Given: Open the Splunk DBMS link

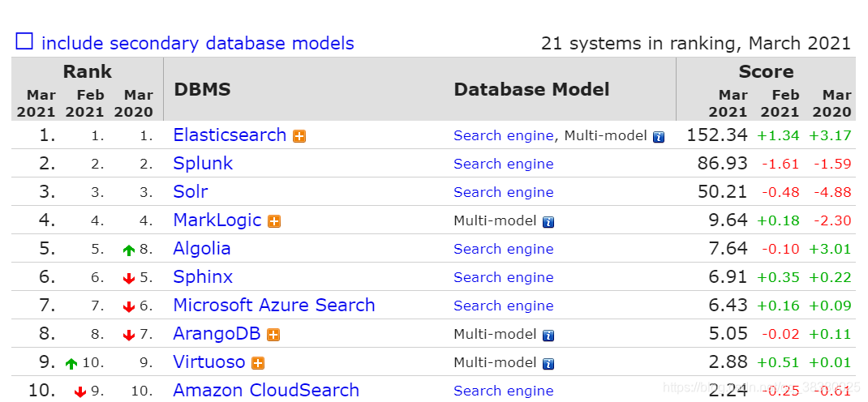Looking at the screenshot, I should click(203, 163).
